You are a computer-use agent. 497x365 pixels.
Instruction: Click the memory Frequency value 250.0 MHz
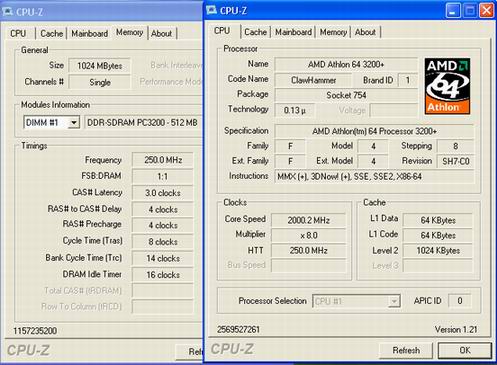click(163, 160)
